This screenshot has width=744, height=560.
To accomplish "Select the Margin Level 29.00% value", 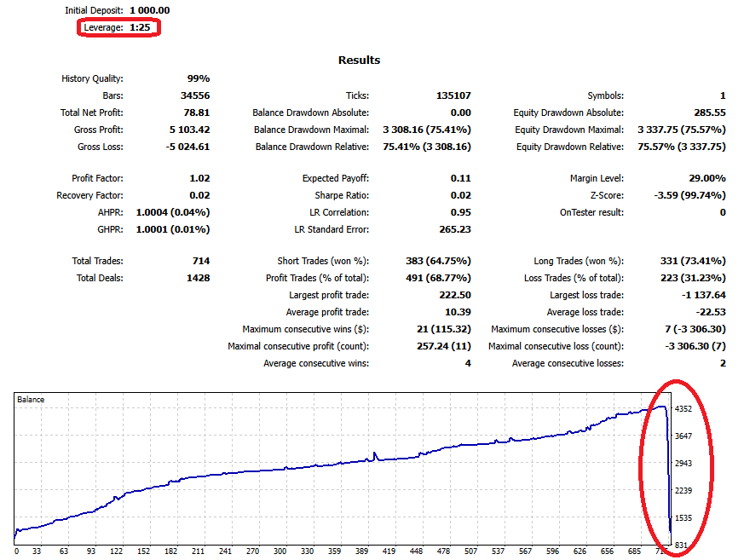I will pyautogui.click(x=704, y=178).
